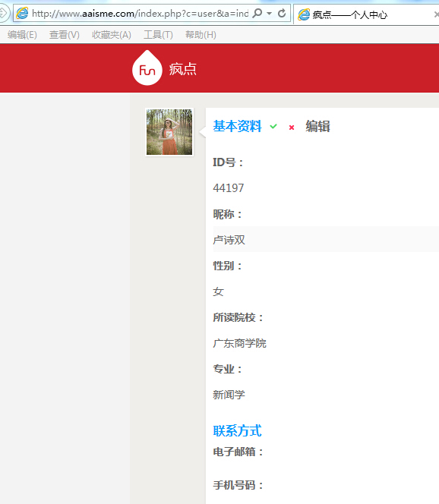The width and height of the screenshot is (439, 504).
Task: Click the browser forward navigation arrow
Action: click(3, 13)
